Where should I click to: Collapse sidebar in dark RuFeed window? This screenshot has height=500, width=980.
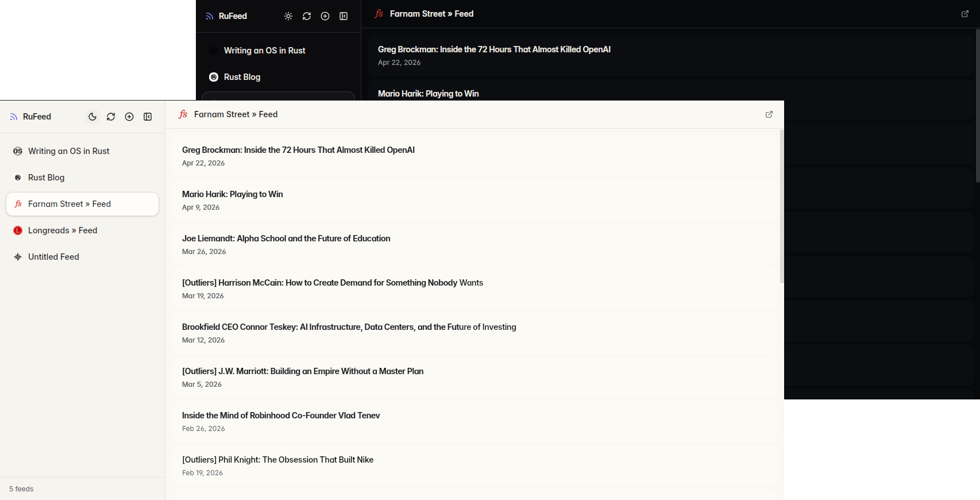[344, 16]
